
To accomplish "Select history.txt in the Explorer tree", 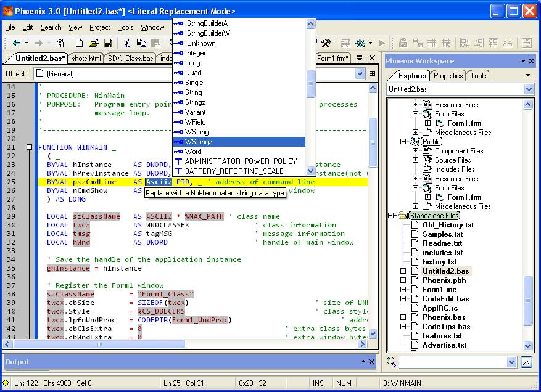I will [440, 262].
